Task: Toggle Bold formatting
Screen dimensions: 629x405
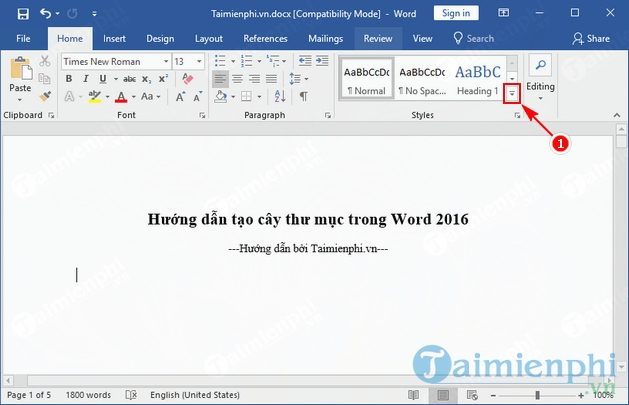Action: [x=69, y=79]
